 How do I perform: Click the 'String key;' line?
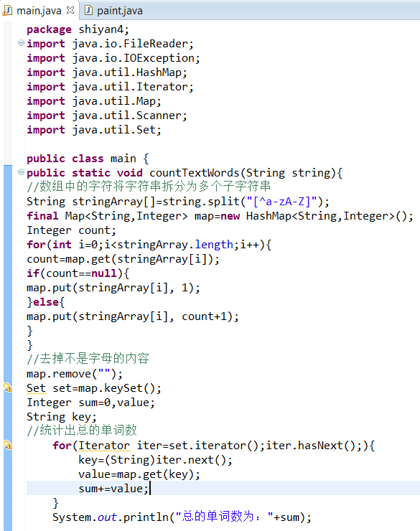(62, 417)
